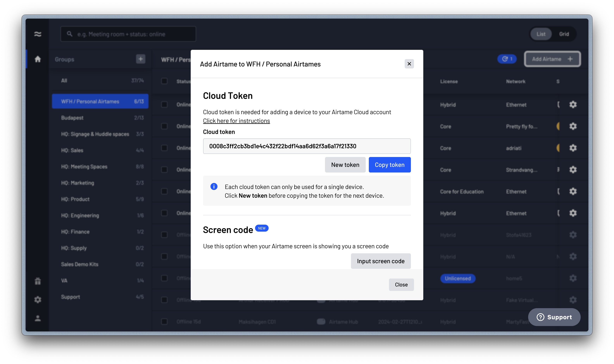Select the WFH / Personal Airtames group
This screenshot has width=614, height=364.
pyautogui.click(x=100, y=101)
